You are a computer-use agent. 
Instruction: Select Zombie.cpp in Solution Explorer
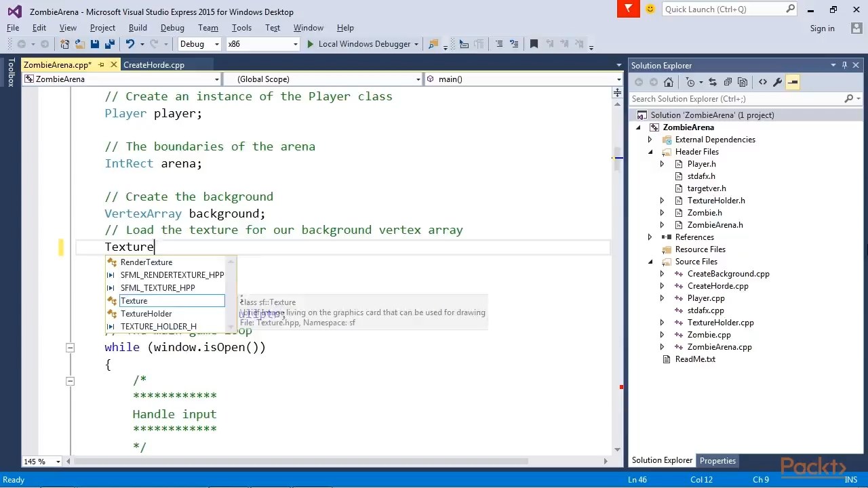tap(709, 335)
